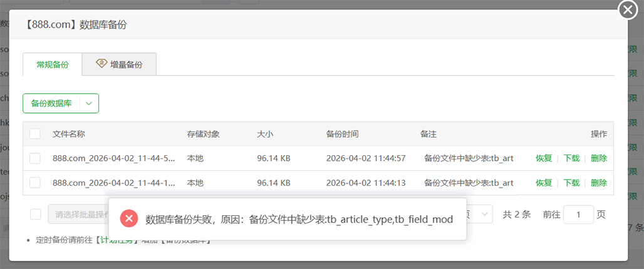
Task: Click 恢复 for the 11:44:13 backup
Action: coord(544,183)
